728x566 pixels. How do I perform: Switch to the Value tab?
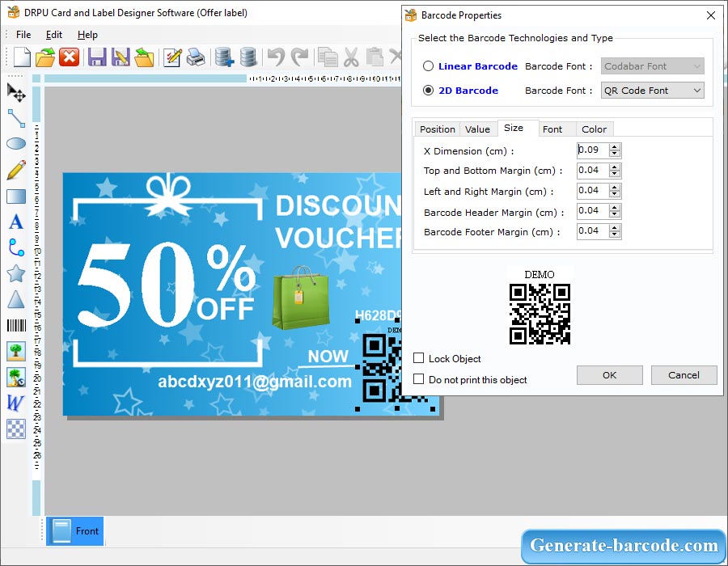tap(477, 129)
